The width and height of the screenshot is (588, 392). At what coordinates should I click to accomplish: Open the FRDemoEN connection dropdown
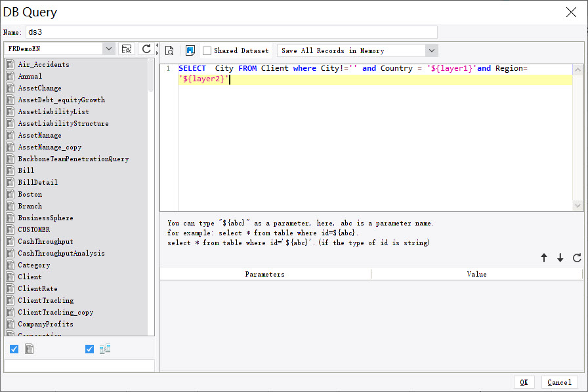pyautogui.click(x=109, y=48)
